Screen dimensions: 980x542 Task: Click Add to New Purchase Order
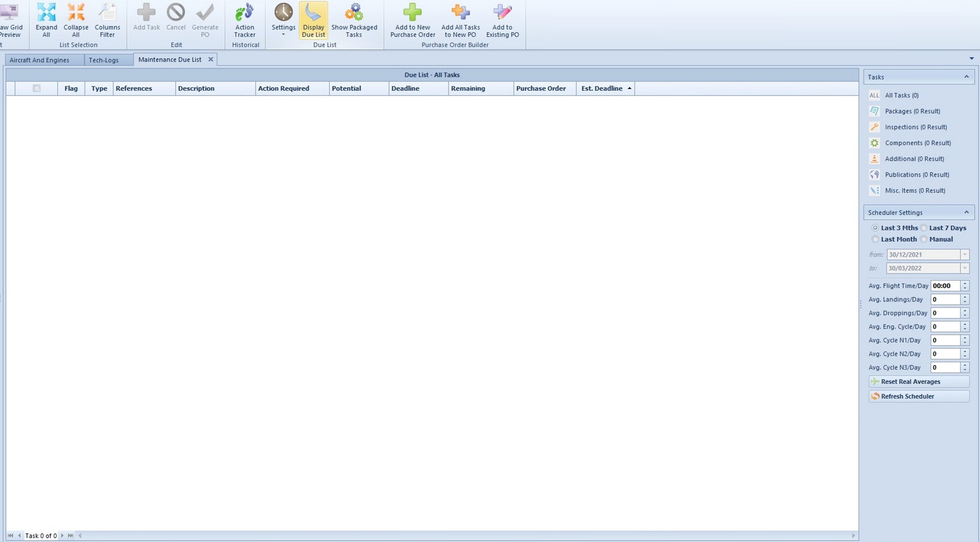tap(412, 20)
